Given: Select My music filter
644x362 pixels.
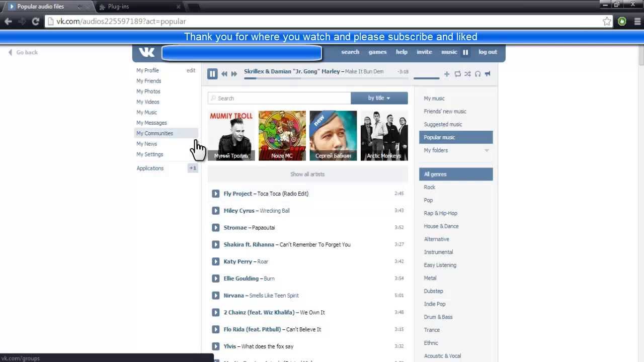Looking at the screenshot, I should [x=434, y=99].
